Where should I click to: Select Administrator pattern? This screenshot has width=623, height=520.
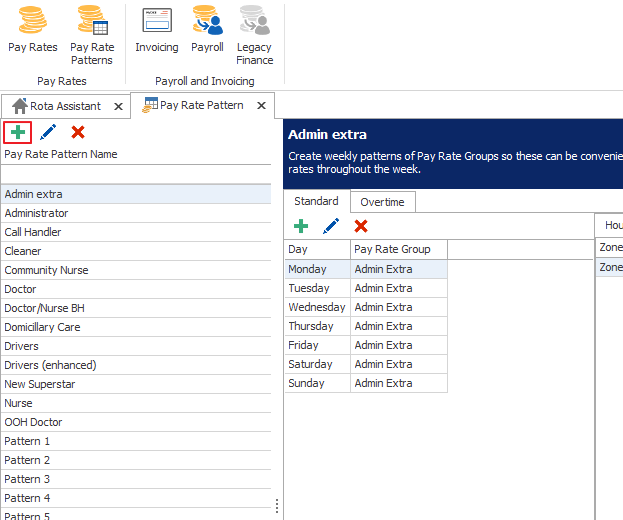coord(136,213)
